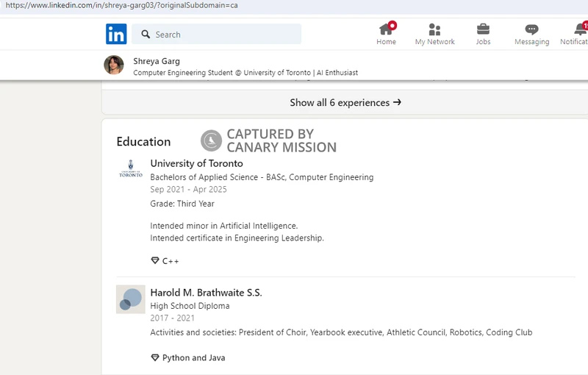Viewport: 588px width, 375px height.
Task: Open the Notifications bell
Action: pos(581,29)
